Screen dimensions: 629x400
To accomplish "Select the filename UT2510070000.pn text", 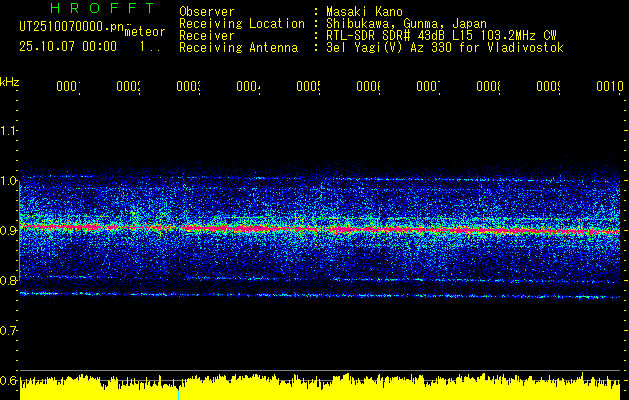I will pos(71,27).
